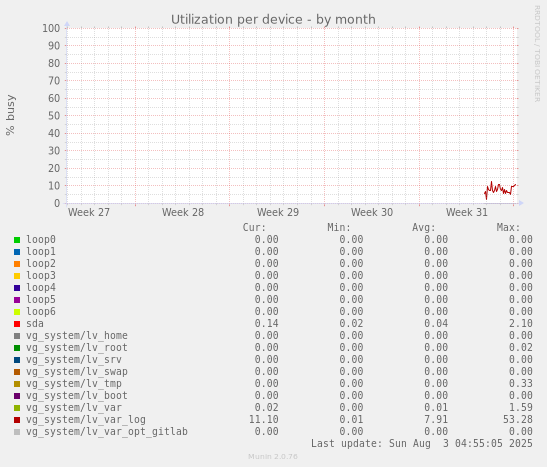The width and height of the screenshot is (547, 467).
Task: Click the blue loop1 legend swatch
Action: [x=17, y=252]
